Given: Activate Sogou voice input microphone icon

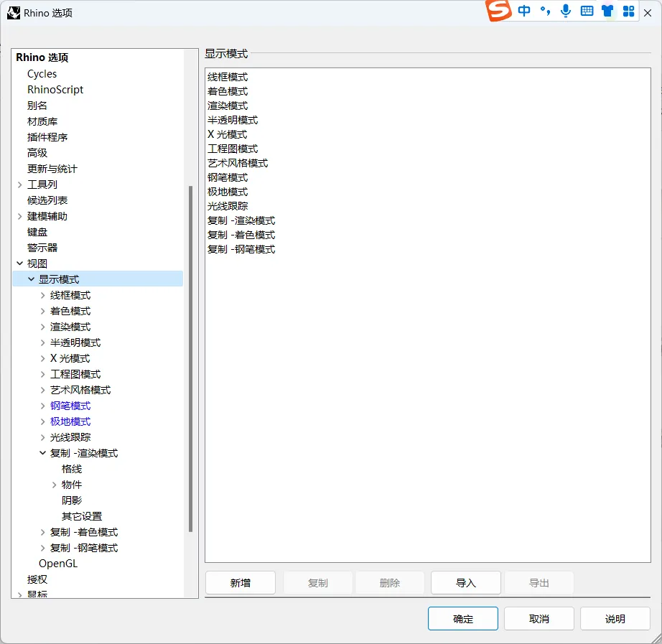Looking at the screenshot, I should pyautogui.click(x=566, y=11).
